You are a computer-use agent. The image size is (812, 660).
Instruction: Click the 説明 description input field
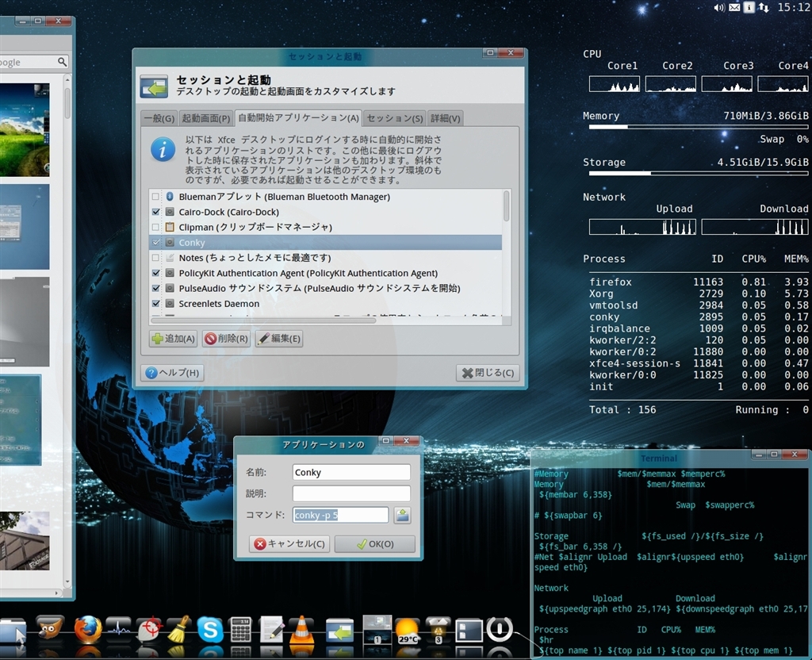[351, 493]
